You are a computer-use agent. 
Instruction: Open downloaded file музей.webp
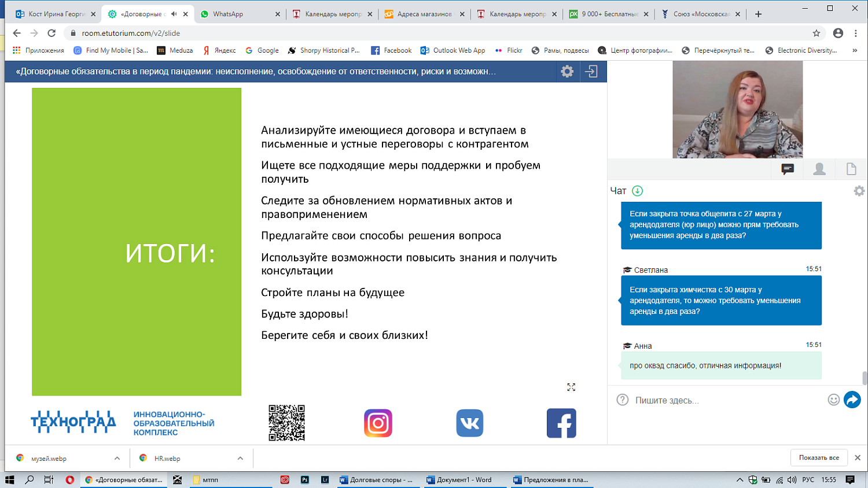(49, 459)
